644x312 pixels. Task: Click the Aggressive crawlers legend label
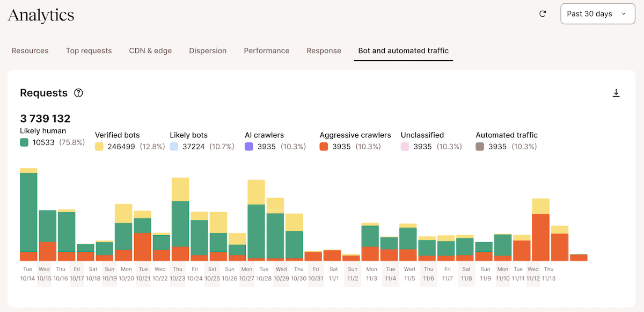(355, 135)
